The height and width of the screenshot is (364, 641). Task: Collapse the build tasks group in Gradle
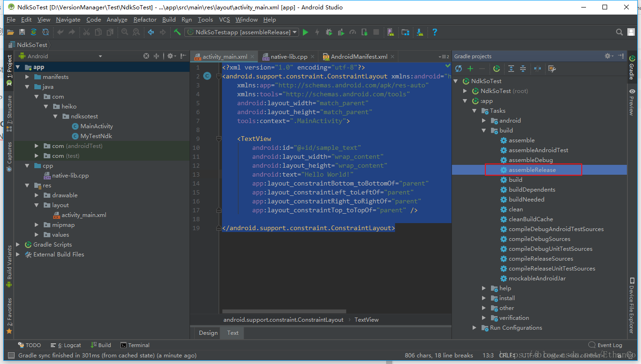click(484, 131)
